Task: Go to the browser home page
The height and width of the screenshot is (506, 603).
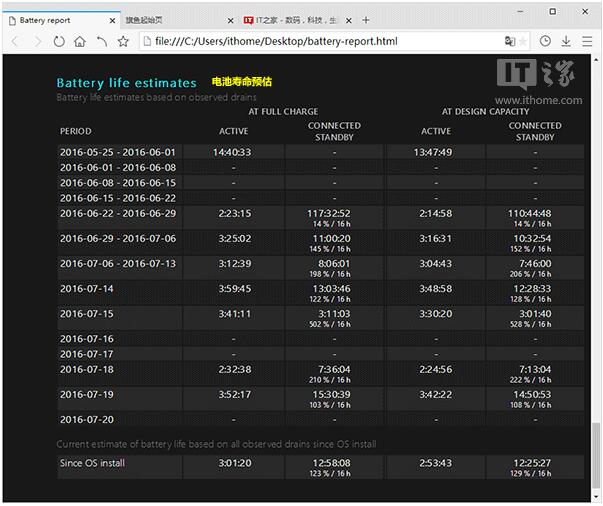Action: pyautogui.click(x=80, y=41)
